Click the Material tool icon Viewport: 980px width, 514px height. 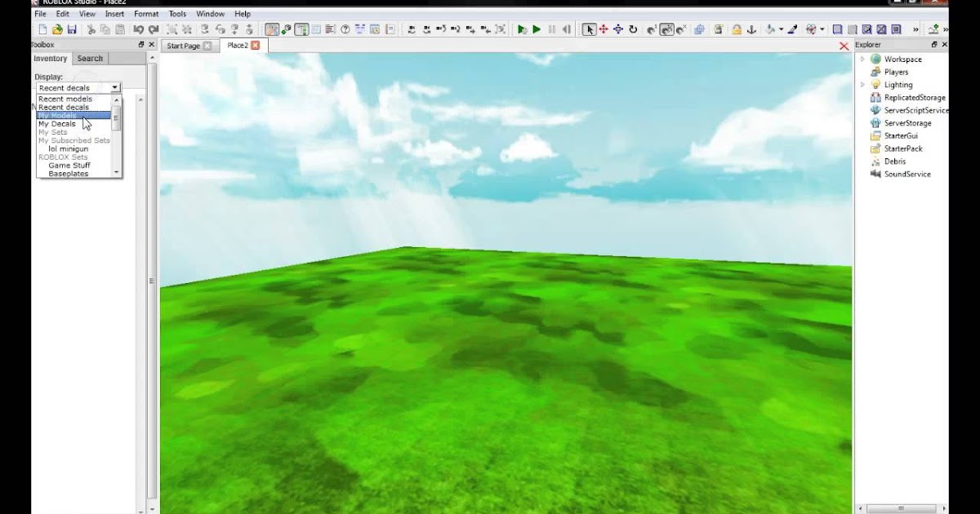click(x=811, y=29)
